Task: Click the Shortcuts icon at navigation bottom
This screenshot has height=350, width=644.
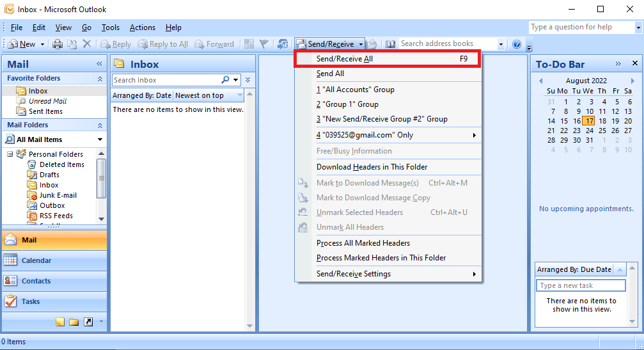Action: tap(88, 322)
